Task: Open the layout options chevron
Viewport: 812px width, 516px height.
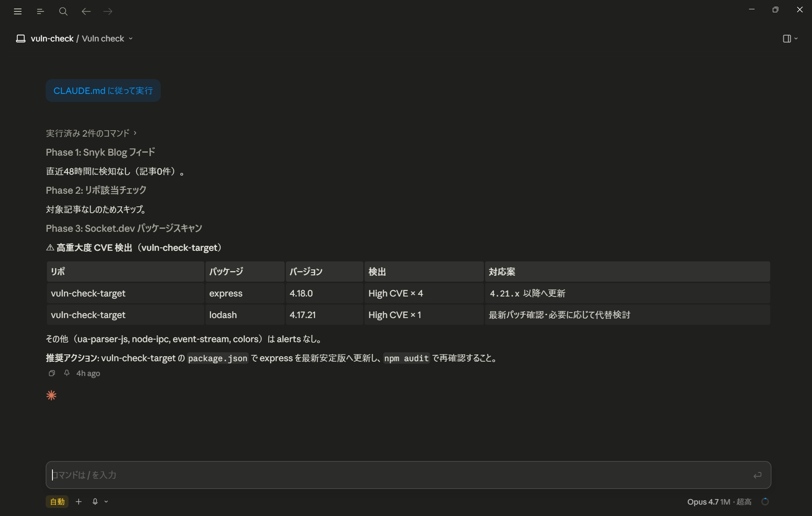Action: pos(796,38)
